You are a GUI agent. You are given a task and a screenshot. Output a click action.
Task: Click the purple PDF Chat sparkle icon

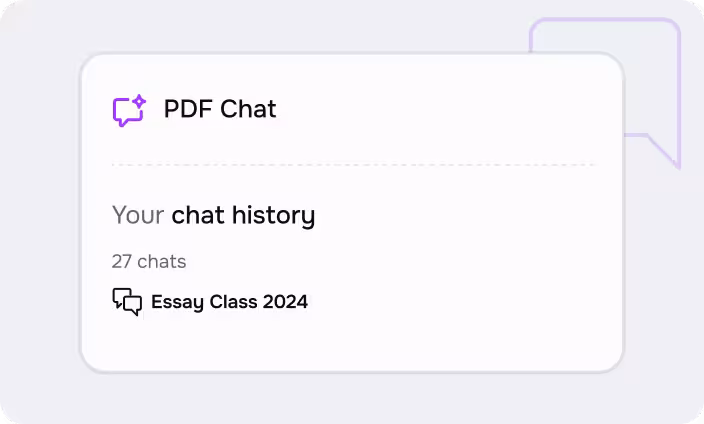(x=129, y=110)
